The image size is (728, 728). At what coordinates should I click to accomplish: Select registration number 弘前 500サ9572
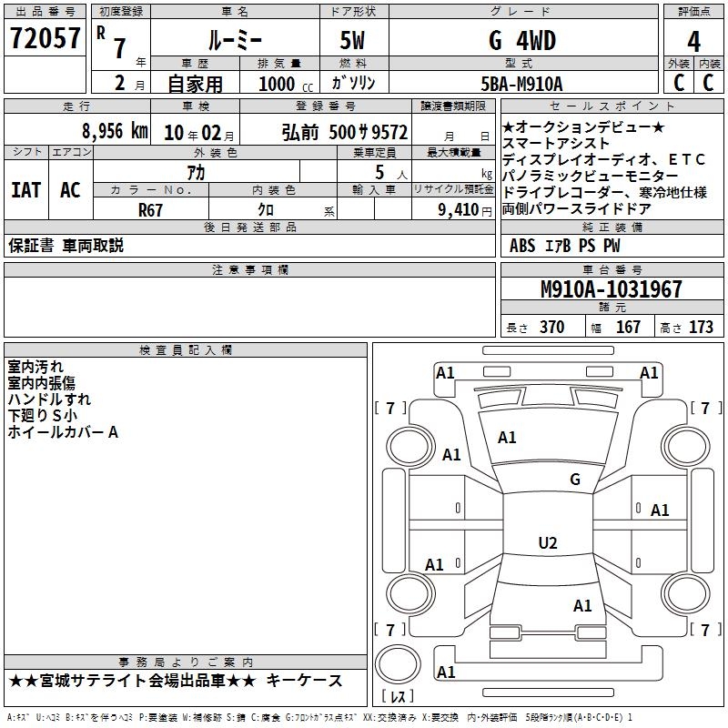pos(345,133)
